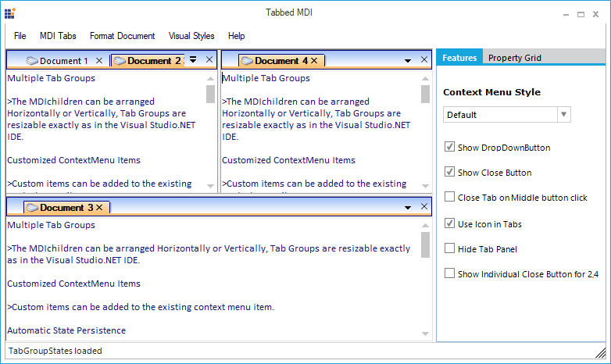
Task: Click the Document 3 tab page icon
Action: (32, 208)
